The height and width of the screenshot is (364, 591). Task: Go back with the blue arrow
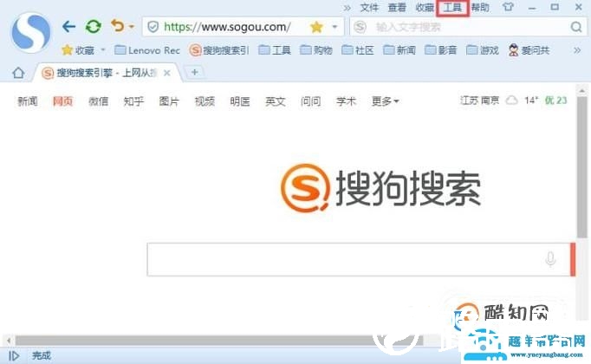(x=69, y=26)
